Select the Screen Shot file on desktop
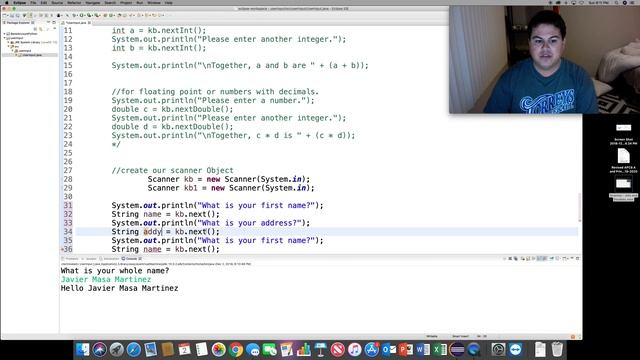Screen dimensions: 640x360 (x=623, y=134)
